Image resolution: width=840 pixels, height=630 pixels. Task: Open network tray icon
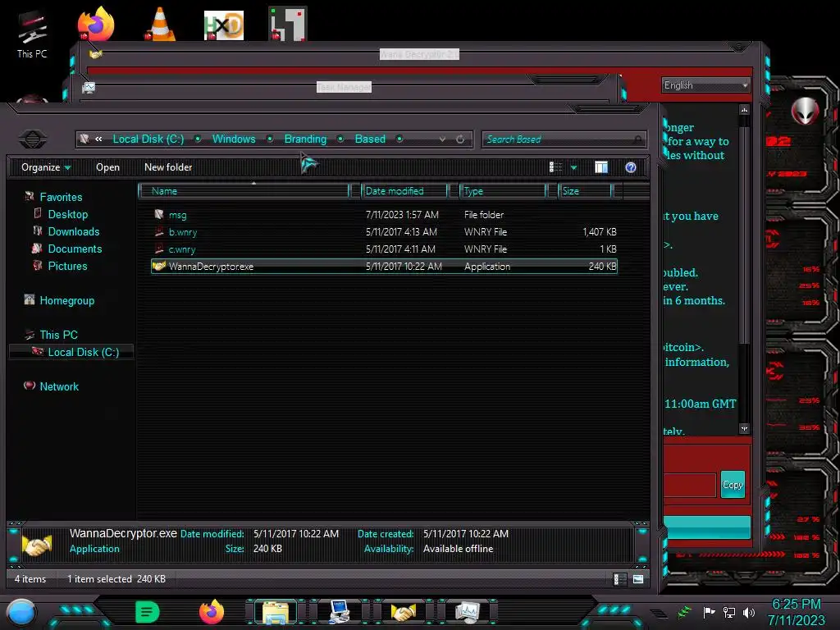pos(729,612)
